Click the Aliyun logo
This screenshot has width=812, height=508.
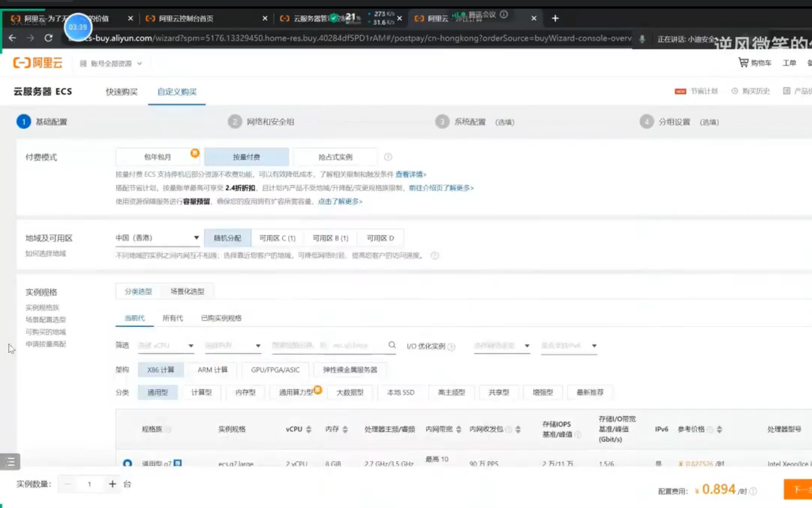tap(38, 63)
